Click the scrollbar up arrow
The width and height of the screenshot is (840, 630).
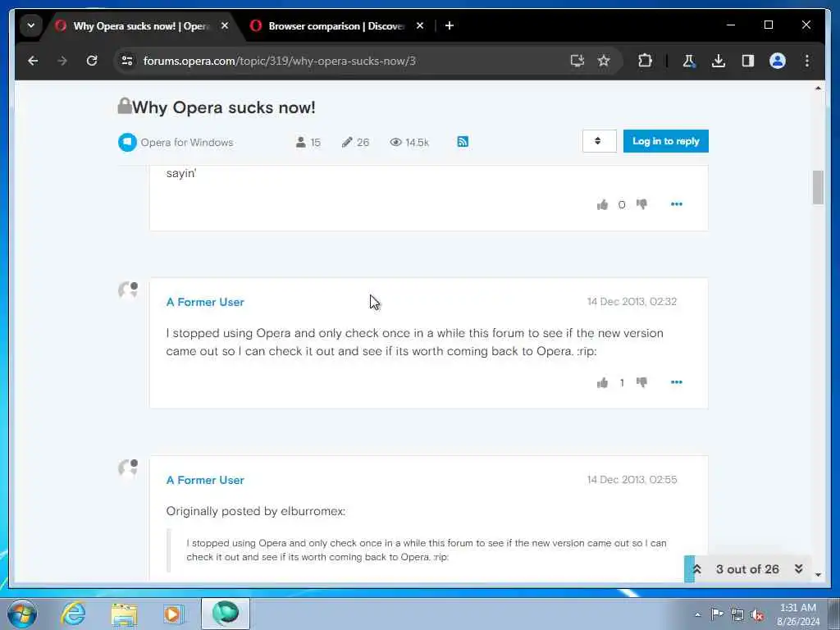[x=818, y=88]
